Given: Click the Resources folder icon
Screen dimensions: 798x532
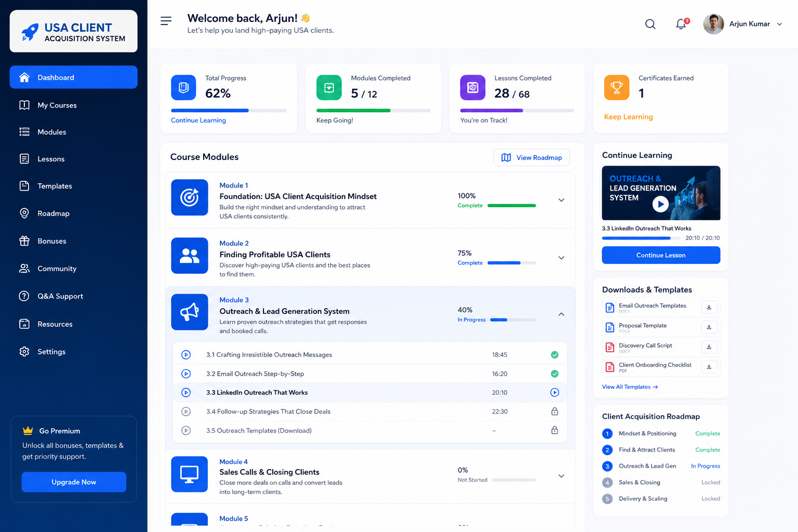Looking at the screenshot, I should pyautogui.click(x=24, y=324).
